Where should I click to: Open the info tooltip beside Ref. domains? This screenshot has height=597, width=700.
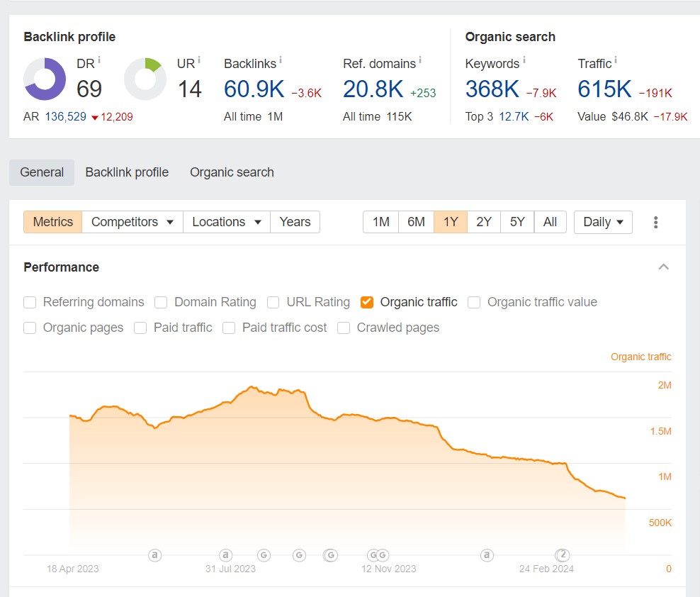click(x=420, y=60)
